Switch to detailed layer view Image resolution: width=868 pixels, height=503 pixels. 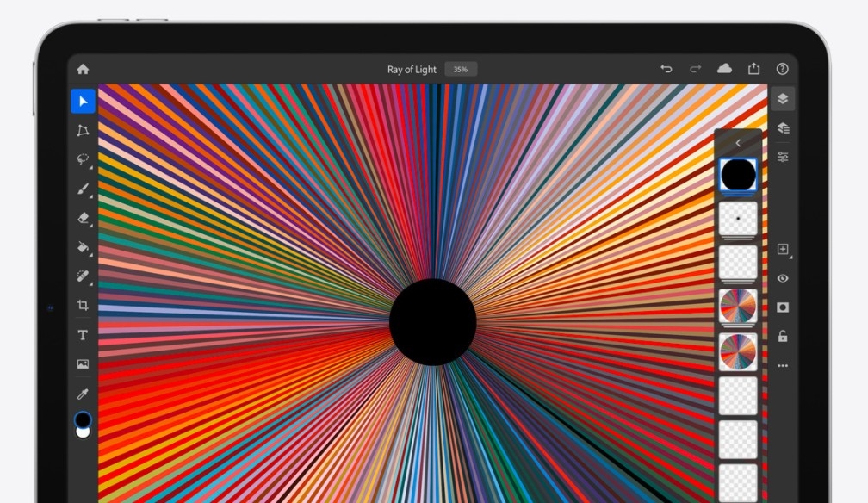[x=783, y=128]
